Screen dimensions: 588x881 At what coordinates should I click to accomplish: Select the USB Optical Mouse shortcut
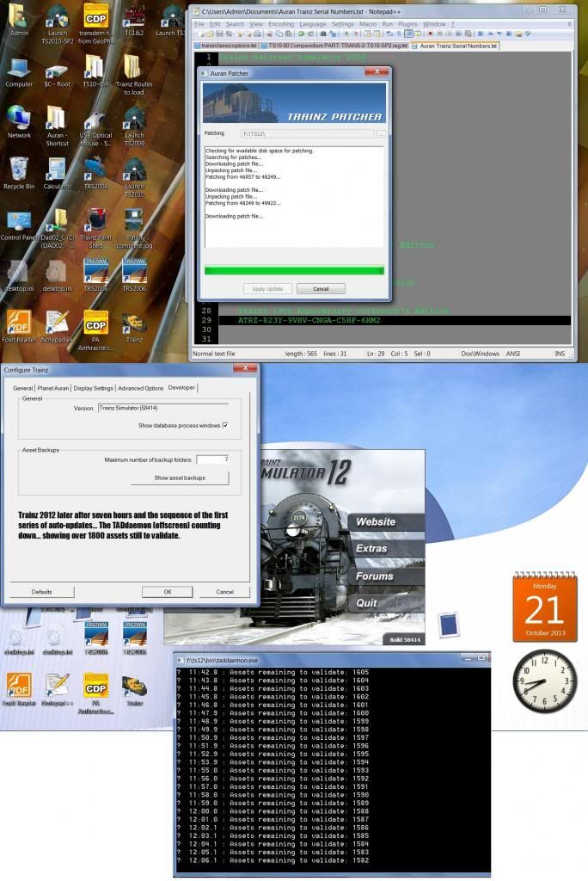95,129
